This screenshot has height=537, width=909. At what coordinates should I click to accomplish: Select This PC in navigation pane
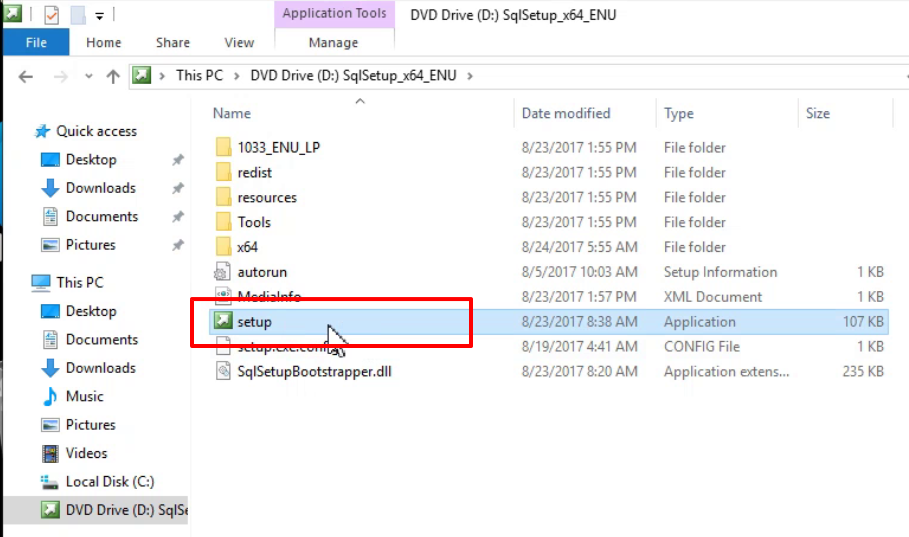click(79, 282)
